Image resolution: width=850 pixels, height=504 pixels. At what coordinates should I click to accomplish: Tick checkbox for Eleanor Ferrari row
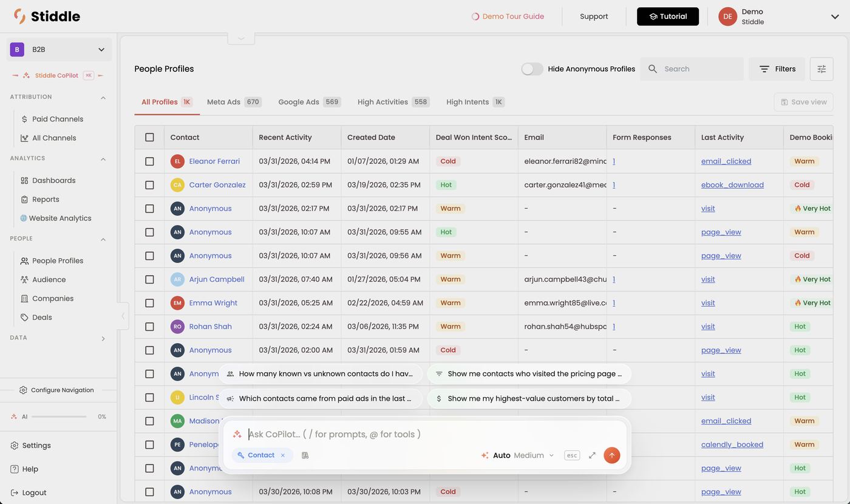pyautogui.click(x=149, y=161)
